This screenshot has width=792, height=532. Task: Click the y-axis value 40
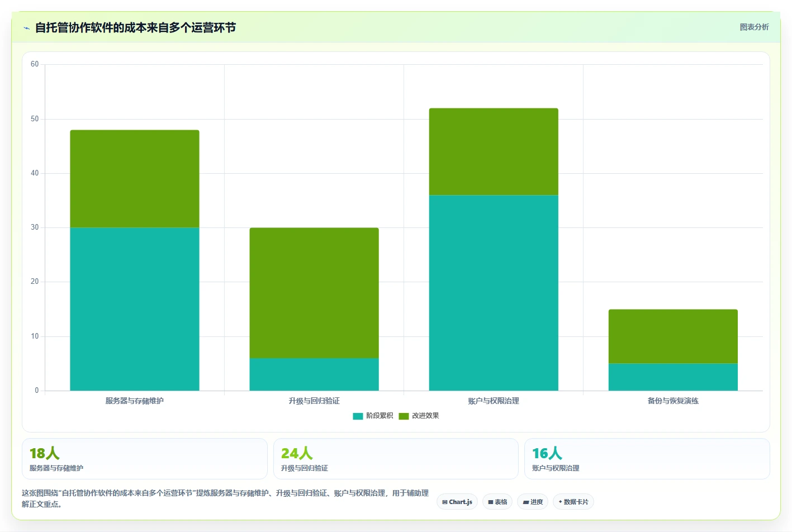point(35,173)
